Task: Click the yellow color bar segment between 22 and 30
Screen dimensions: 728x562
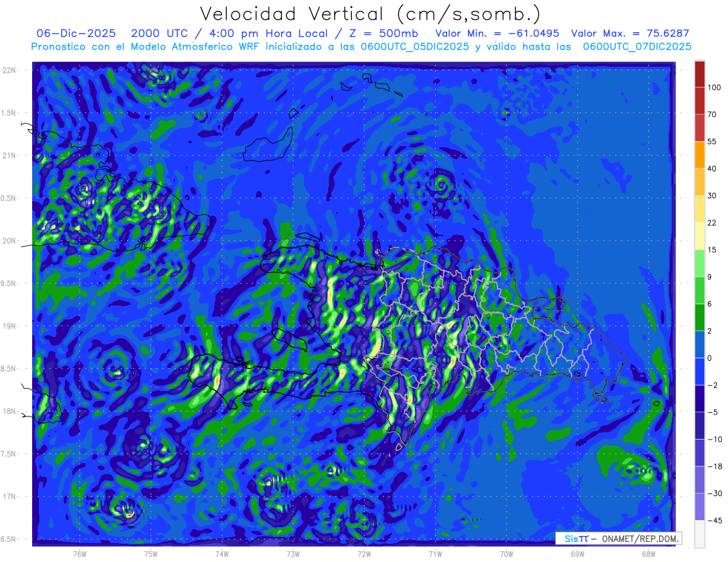Action: (x=699, y=209)
